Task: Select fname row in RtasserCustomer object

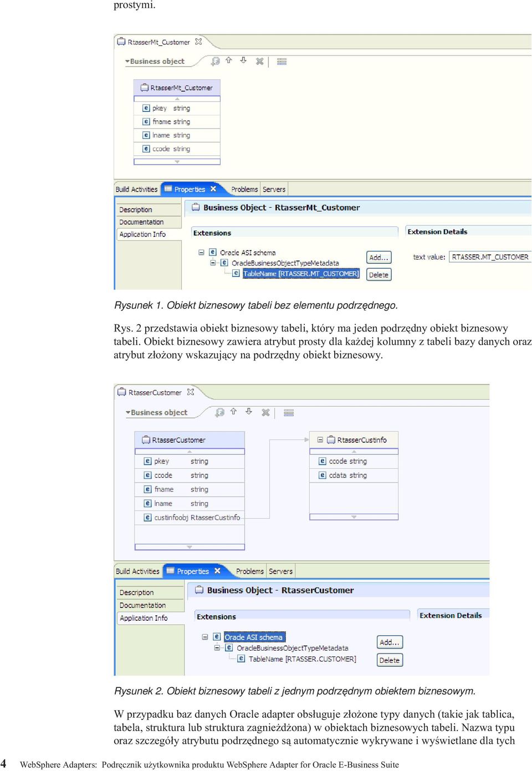Action: pyautogui.click(x=190, y=489)
